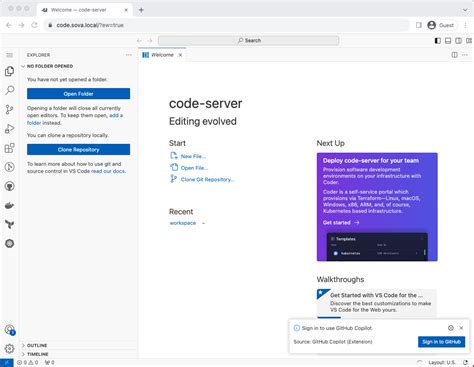Dismiss the GitHub Copilot notification
Image resolution: width=474 pixels, height=367 pixels.
click(461, 328)
